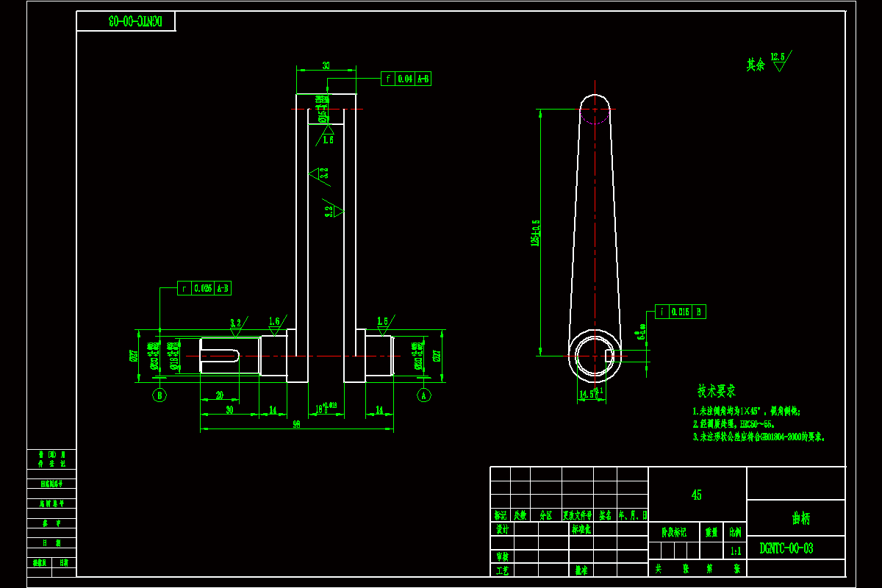Click the 20 keyway length dimension

219,395
